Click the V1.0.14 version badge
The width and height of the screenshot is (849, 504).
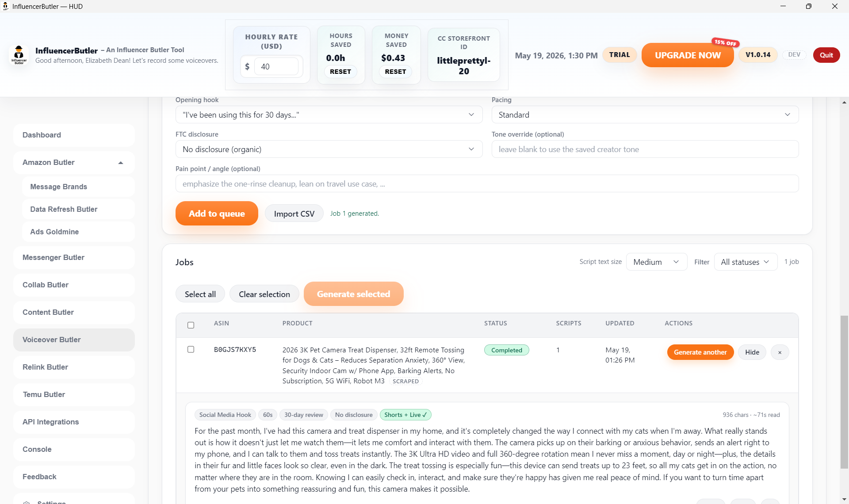(757, 55)
